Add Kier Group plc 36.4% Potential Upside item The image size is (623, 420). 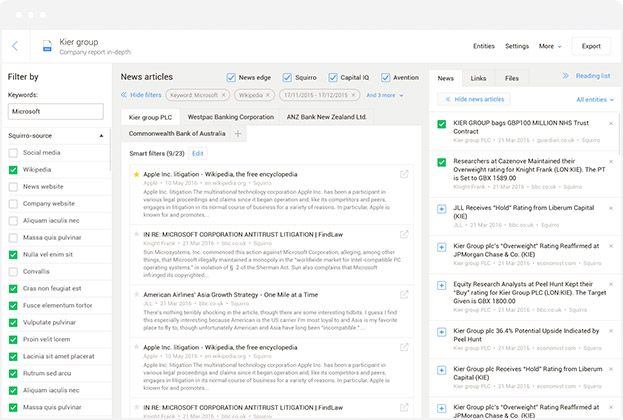[441, 332]
